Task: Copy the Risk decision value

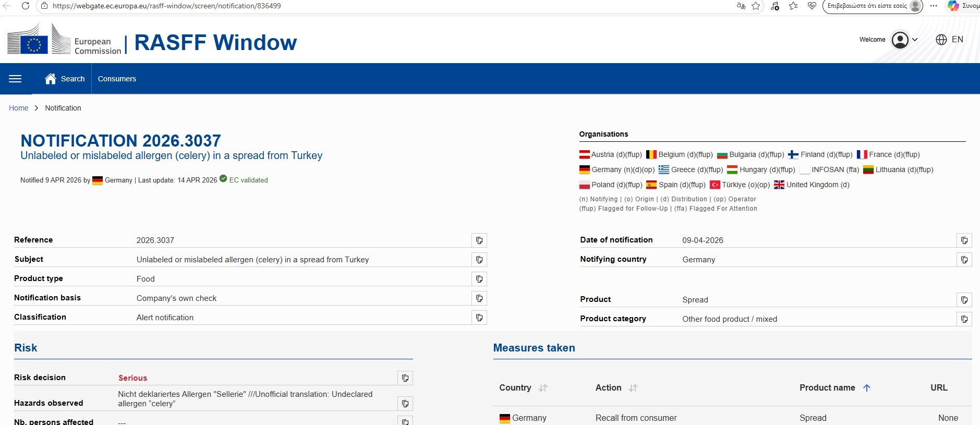Action: 405,378
